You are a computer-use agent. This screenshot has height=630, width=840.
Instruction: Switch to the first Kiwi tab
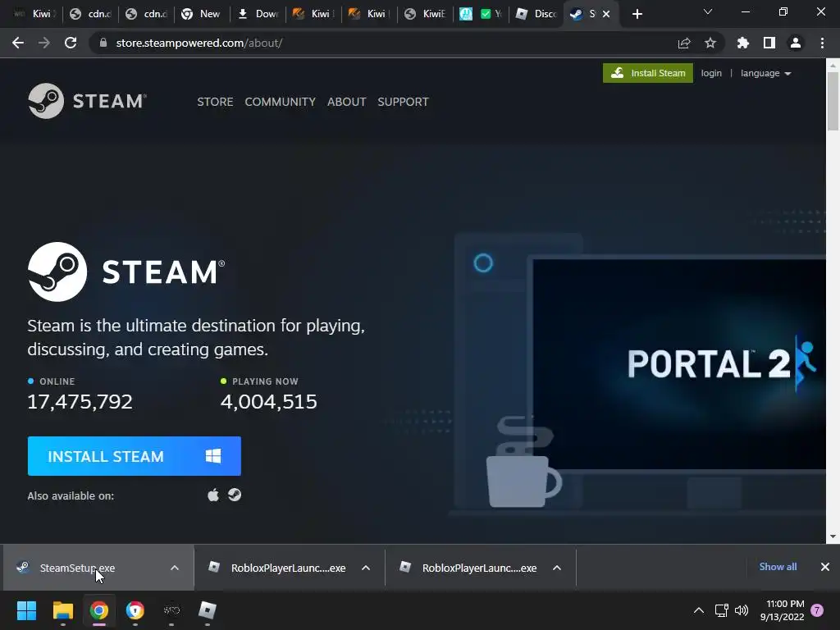click(x=34, y=14)
